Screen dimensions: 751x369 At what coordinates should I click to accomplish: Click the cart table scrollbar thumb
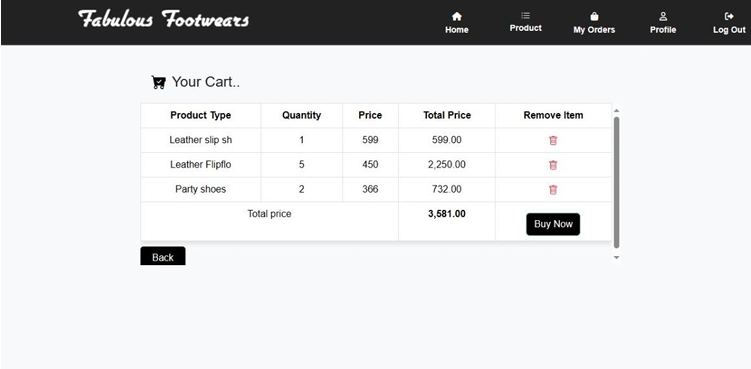coord(616,183)
